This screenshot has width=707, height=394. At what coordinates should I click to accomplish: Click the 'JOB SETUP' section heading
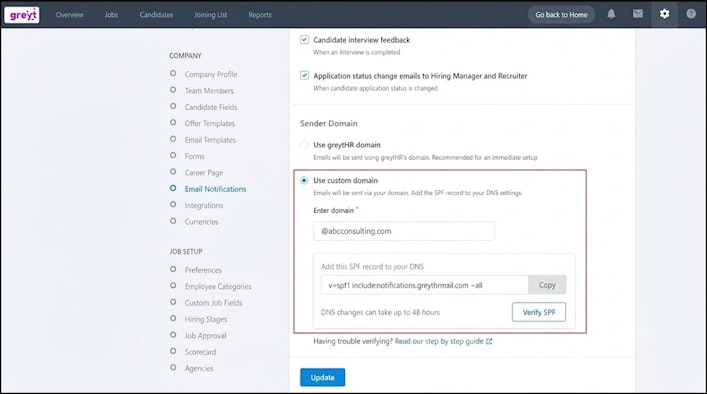pyautogui.click(x=186, y=252)
